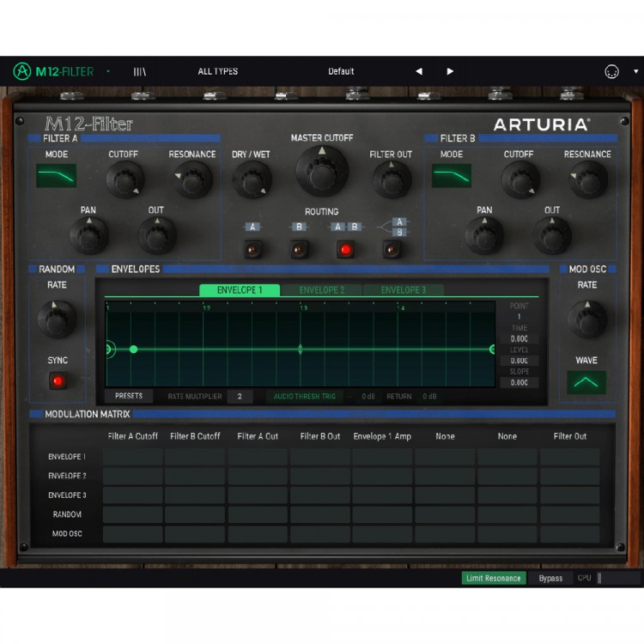This screenshot has height=644, width=644.
Task: Open Envelope 1 Amp destination dropdown
Action: tap(382, 436)
